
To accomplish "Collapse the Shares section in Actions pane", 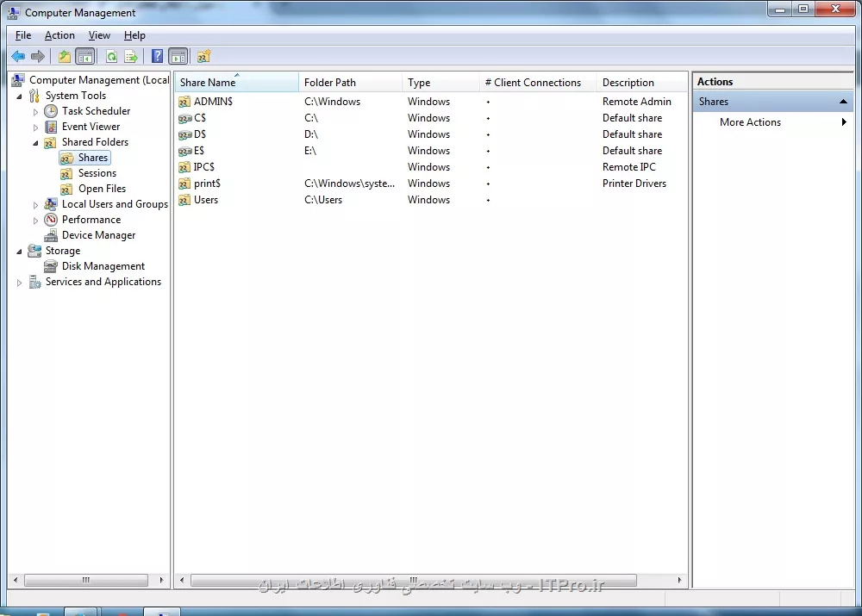I will pyautogui.click(x=843, y=102).
